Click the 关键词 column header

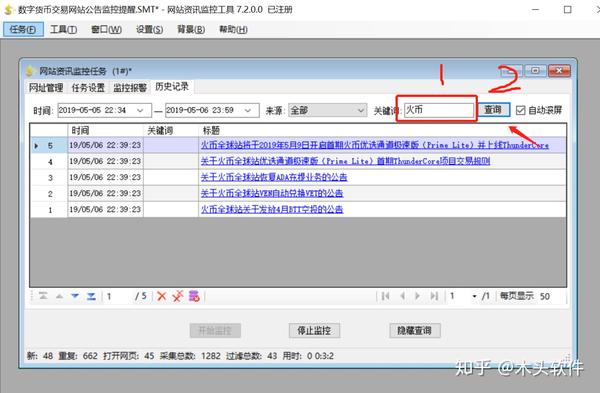(171, 130)
